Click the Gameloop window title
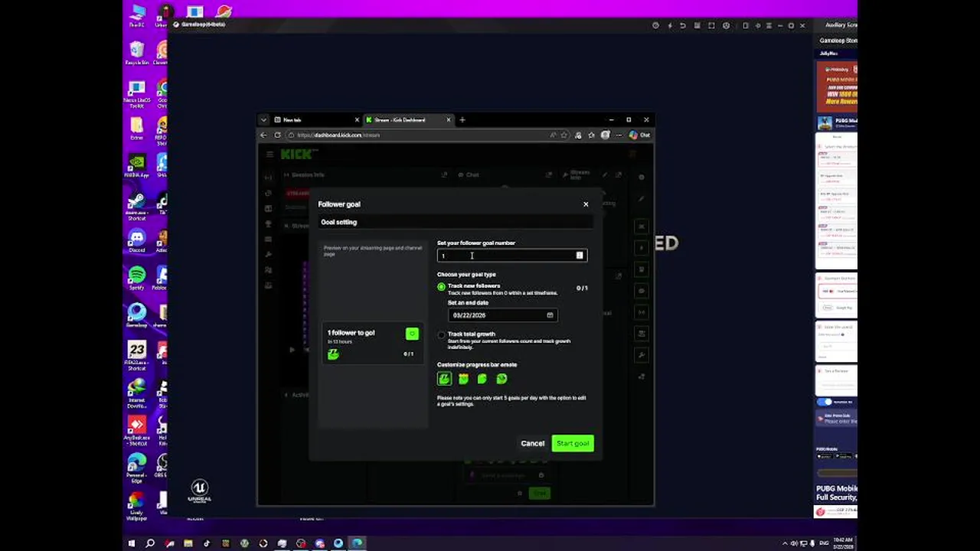Viewport: 980px width, 551px height. click(x=204, y=24)
